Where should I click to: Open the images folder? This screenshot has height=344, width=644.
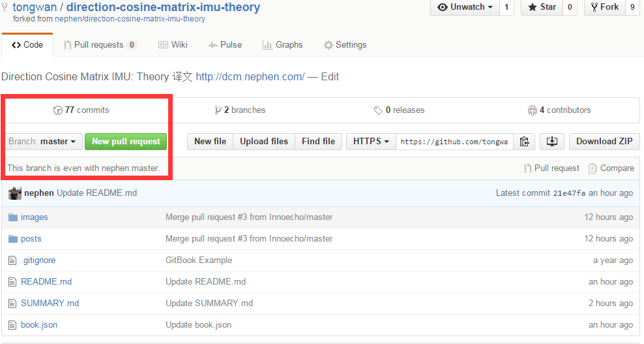pyautogui.click(x=34, y=217)
